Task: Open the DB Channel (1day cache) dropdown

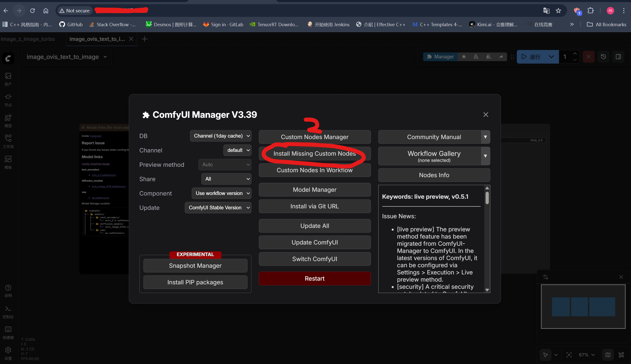Action: [220, 136]
